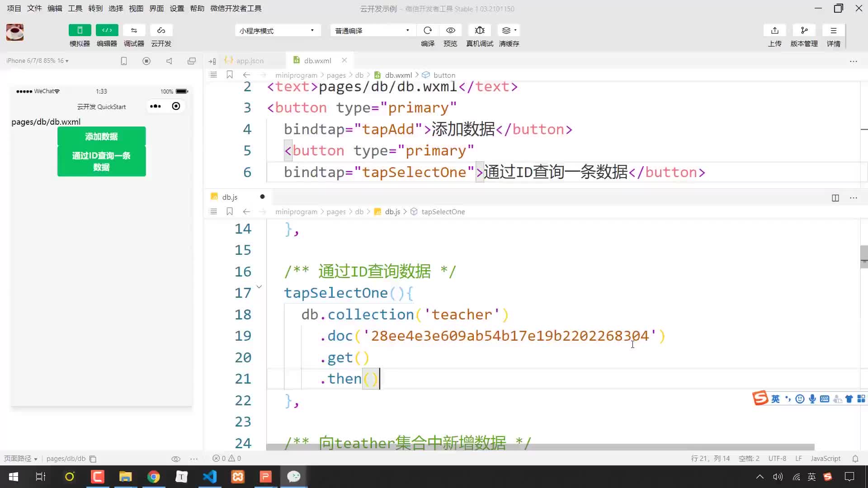This screenshot has width=868, height=488.
Task: Click simulator capsule close circle icon
Action: [x=176, y=106]
